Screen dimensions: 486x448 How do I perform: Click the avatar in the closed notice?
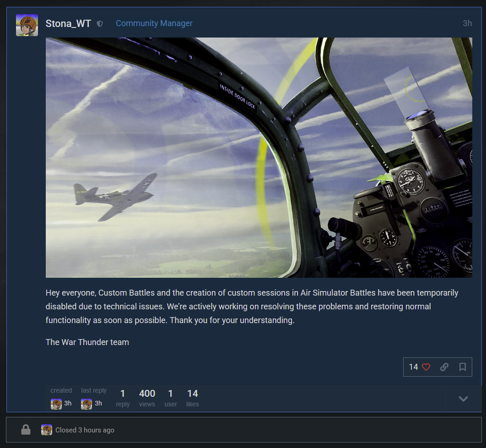(47, 430)
